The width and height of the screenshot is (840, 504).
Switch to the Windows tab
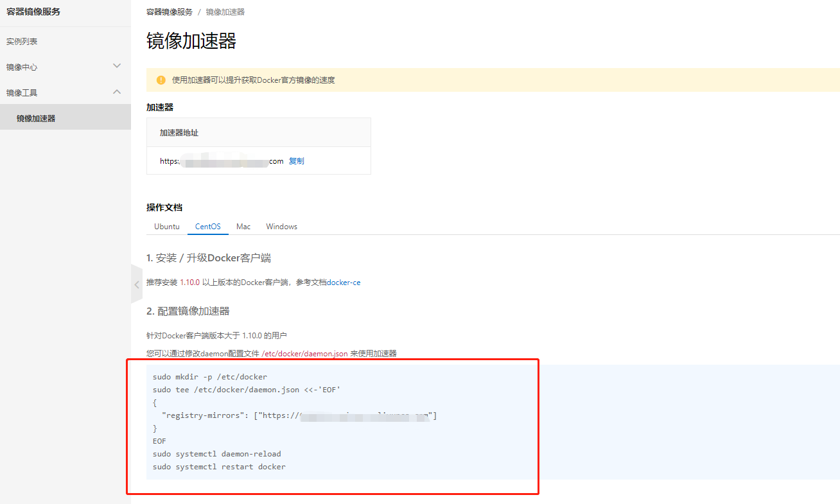click(281, 226)
